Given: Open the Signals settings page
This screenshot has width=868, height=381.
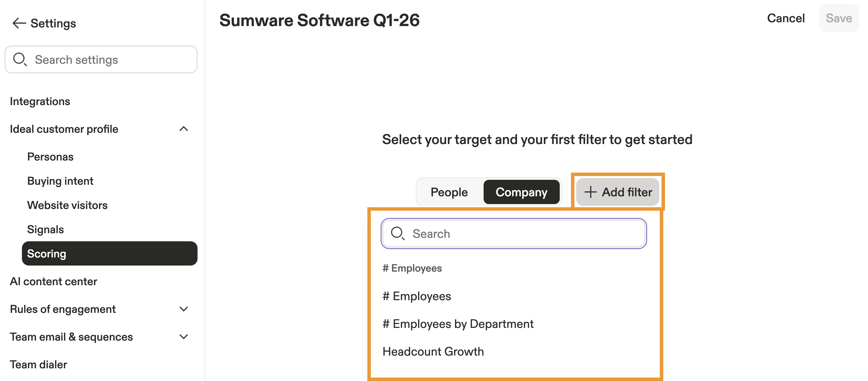Looking at the screenshot, I should [45, 230].
